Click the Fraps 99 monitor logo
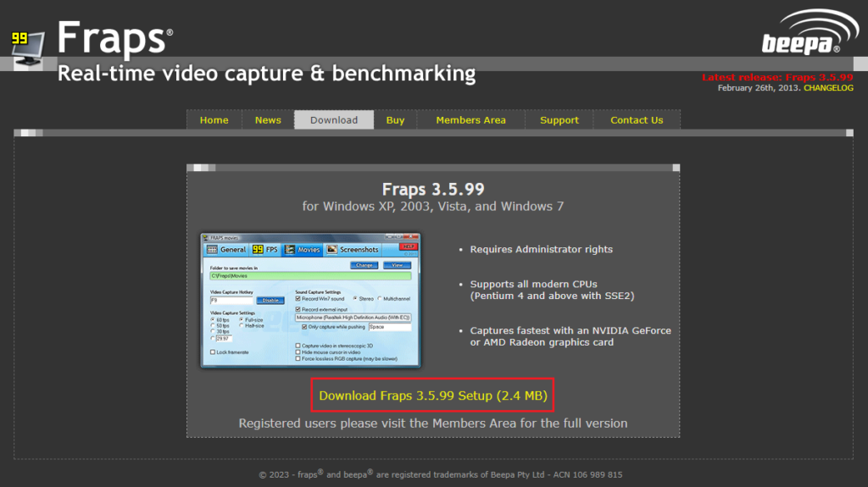Screen dimensions: 868x487 coord(27,49)
